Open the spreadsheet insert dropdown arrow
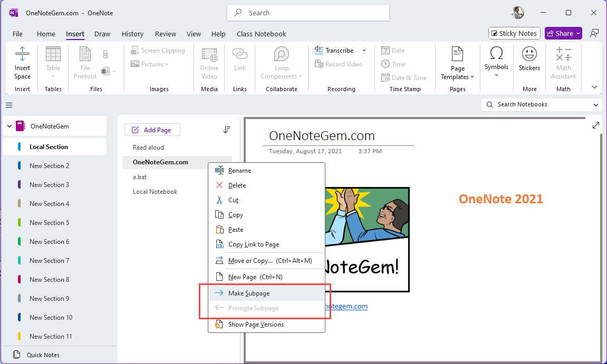This screenshot has height=364, width=607. (x=114, y=71)
